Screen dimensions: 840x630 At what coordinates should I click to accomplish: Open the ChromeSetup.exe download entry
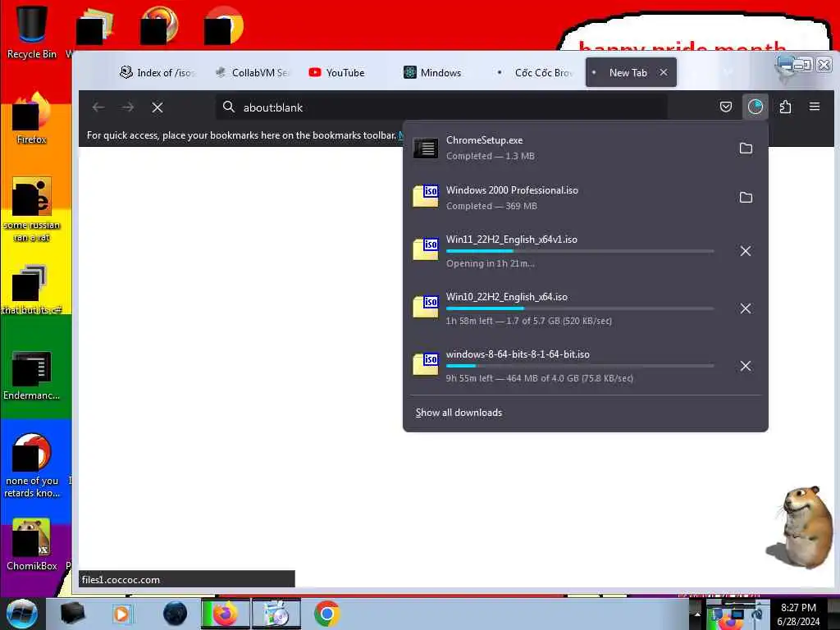(568, 148)
